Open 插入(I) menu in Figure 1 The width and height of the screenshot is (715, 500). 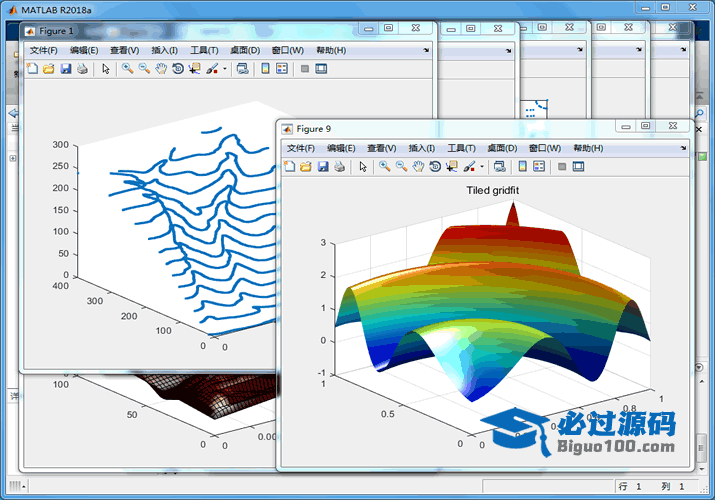[x=164, y=50]
